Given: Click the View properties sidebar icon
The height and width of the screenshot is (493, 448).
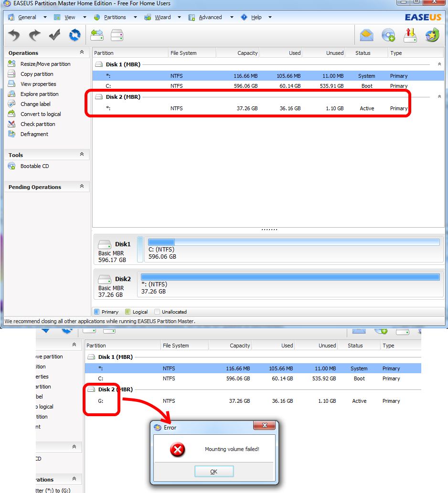Looking at the screenshot, I should (11, 84).
